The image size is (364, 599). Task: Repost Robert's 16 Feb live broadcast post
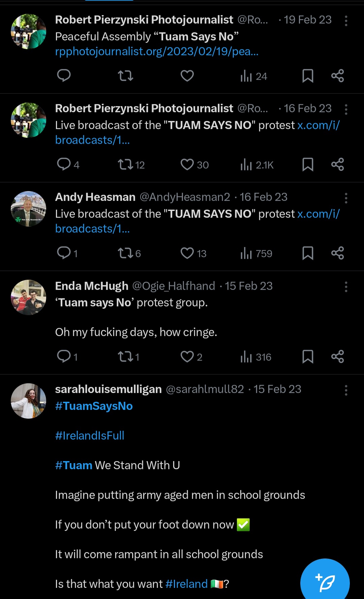(x=125, y=165)
